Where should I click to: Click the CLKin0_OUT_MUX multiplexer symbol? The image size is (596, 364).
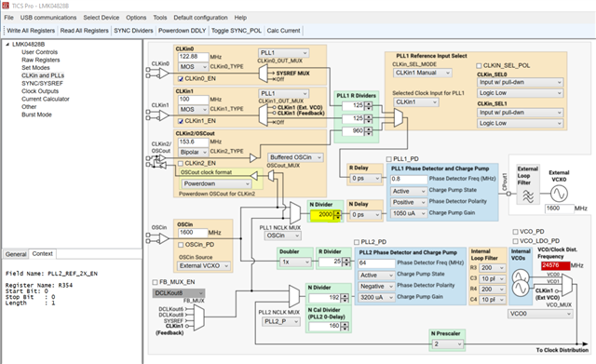tap(263, 74)
